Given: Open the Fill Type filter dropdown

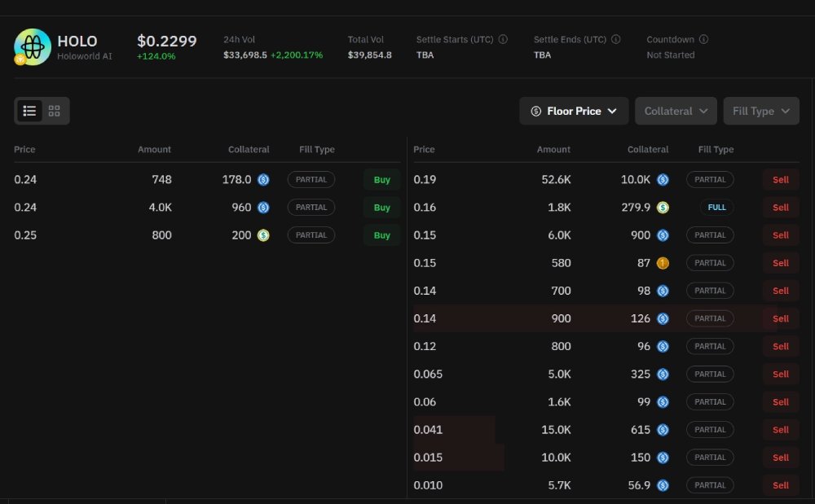Looking at the screenshot, I should coord(761,111).
